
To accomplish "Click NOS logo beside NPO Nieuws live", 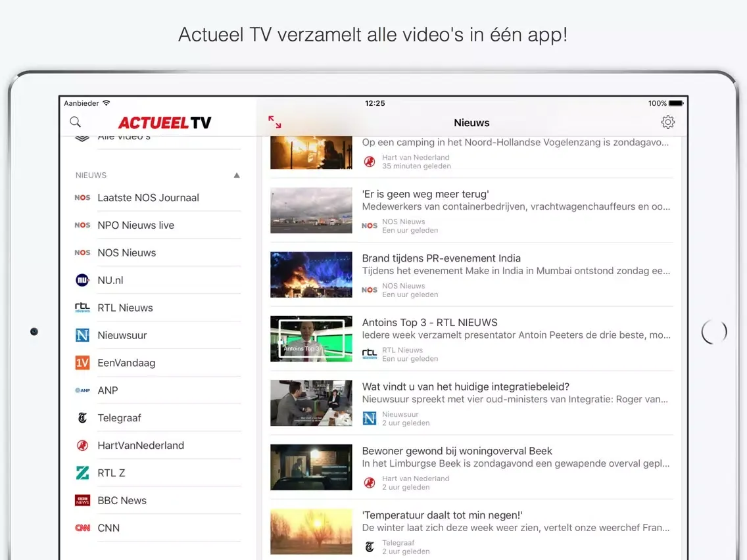I will pyautogui.click(x=82, y=225).
